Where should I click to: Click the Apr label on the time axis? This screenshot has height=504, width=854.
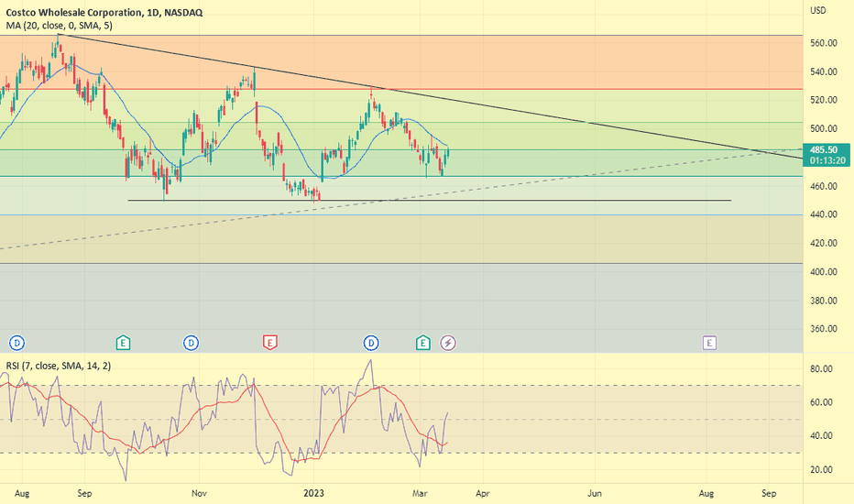tap(483, 493)
